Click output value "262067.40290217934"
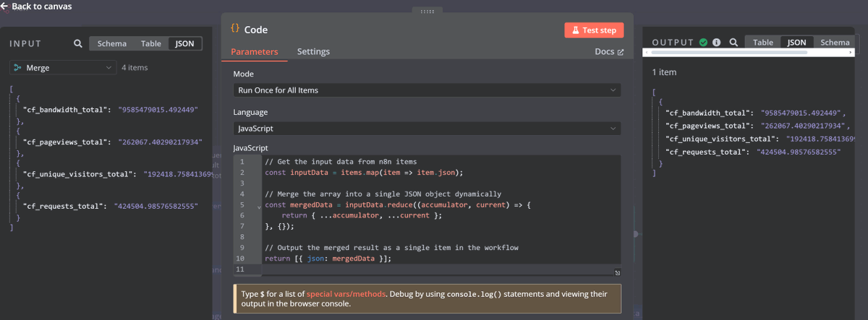This screenshot has height=320, width=868. point(802,126)
